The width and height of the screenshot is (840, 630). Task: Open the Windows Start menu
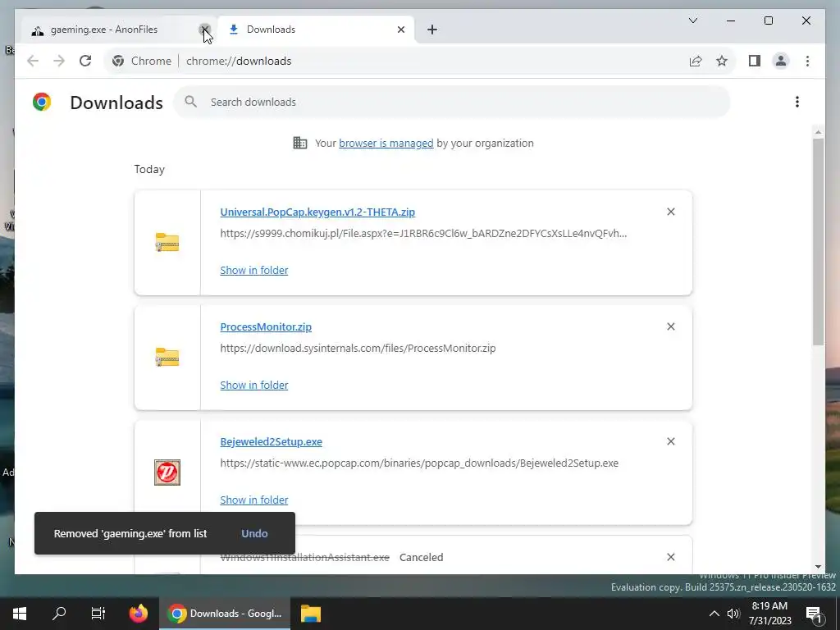(x=20, y=614)
